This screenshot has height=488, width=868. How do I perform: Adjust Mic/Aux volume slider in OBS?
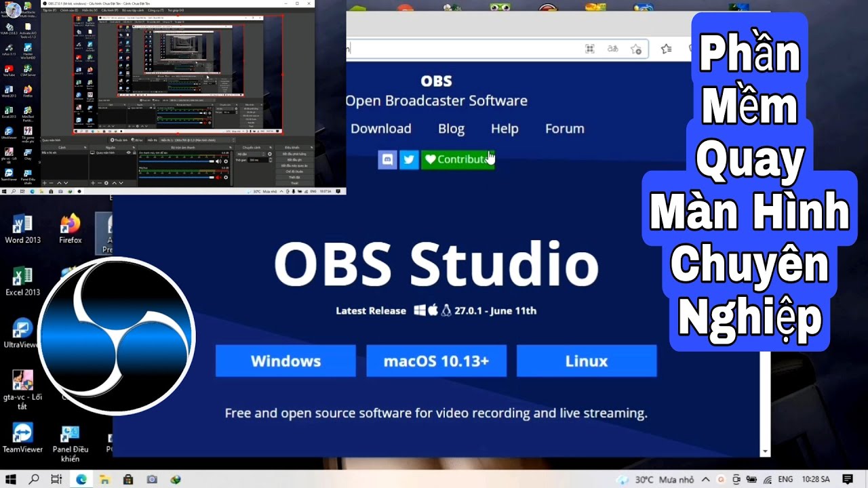coord(177,178)
